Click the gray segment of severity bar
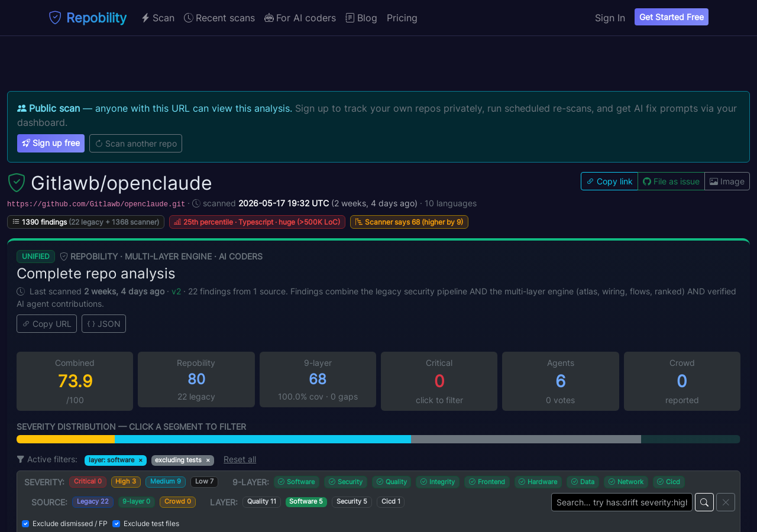Screen dimensions: 757x532 point(526,439)
